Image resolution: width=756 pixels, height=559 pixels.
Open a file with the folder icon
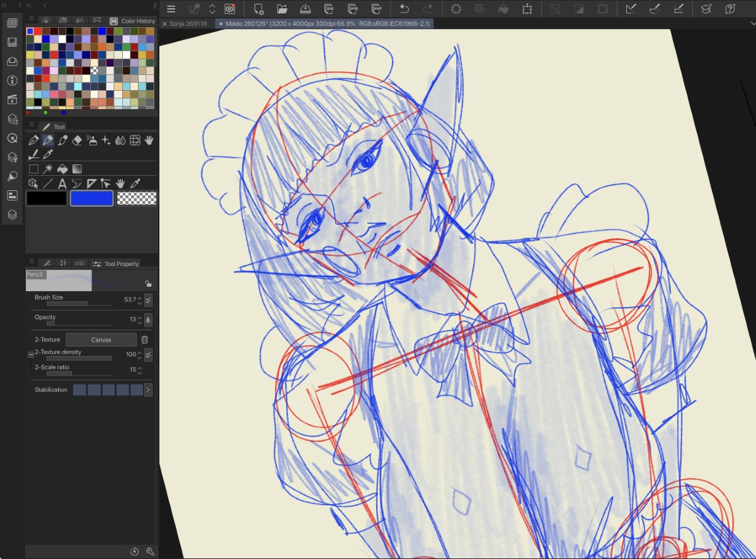(x=282, y=9)
